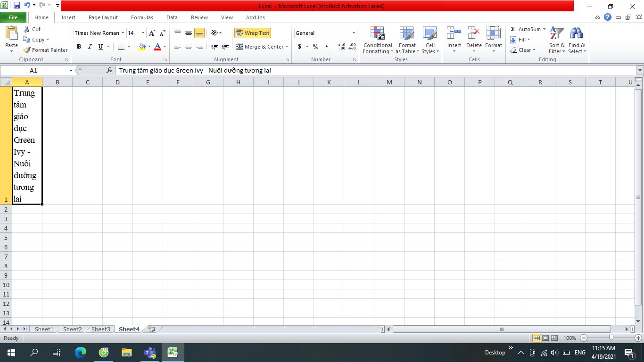Click Format as Table button

pyautogui.click(x=407, y=40)
